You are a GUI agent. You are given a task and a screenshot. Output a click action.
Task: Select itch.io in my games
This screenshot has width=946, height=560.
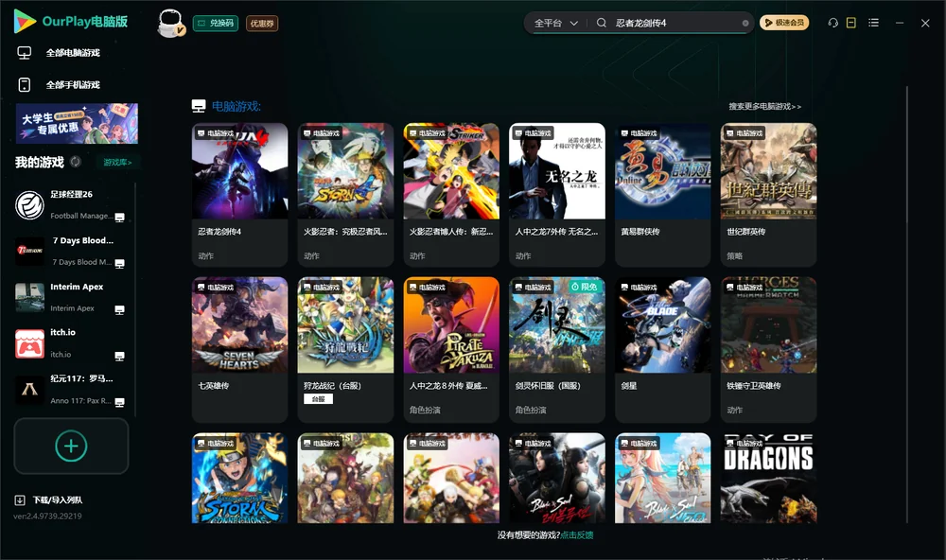(71, 343)
